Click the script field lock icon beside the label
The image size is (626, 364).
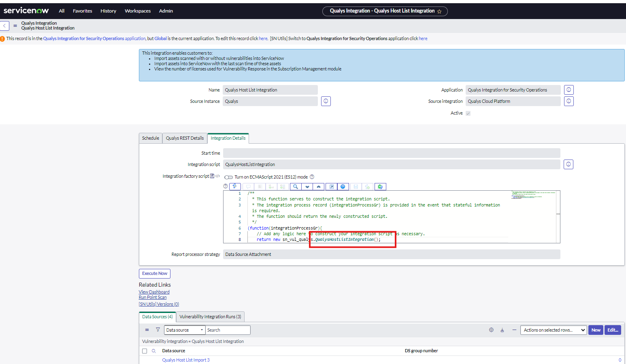[212, 176]
